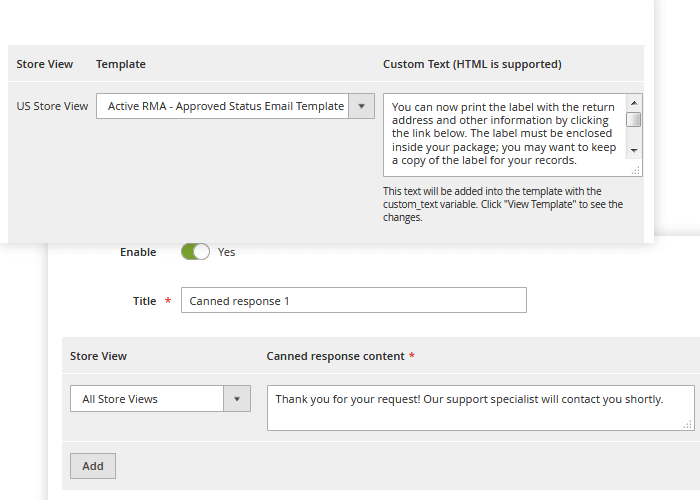
Task: Click the Custom Text scrollbar thumb
Action: (634, 120)
